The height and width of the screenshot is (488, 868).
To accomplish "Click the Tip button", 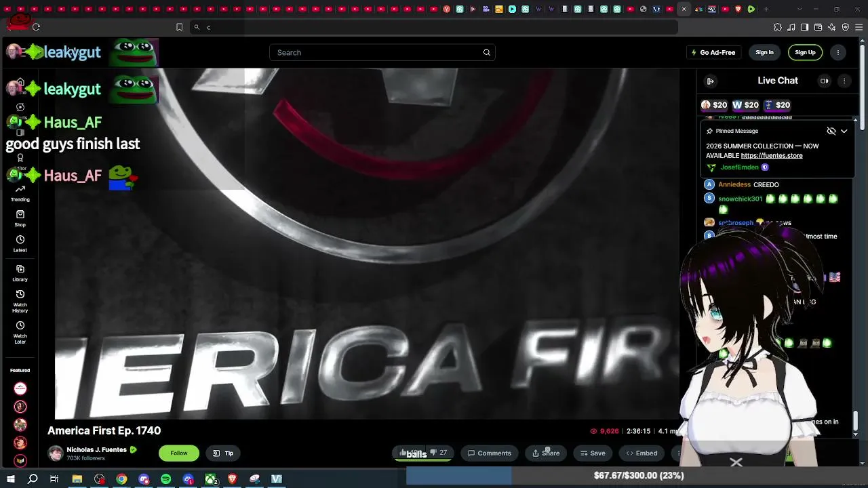I will click(223, 453).
